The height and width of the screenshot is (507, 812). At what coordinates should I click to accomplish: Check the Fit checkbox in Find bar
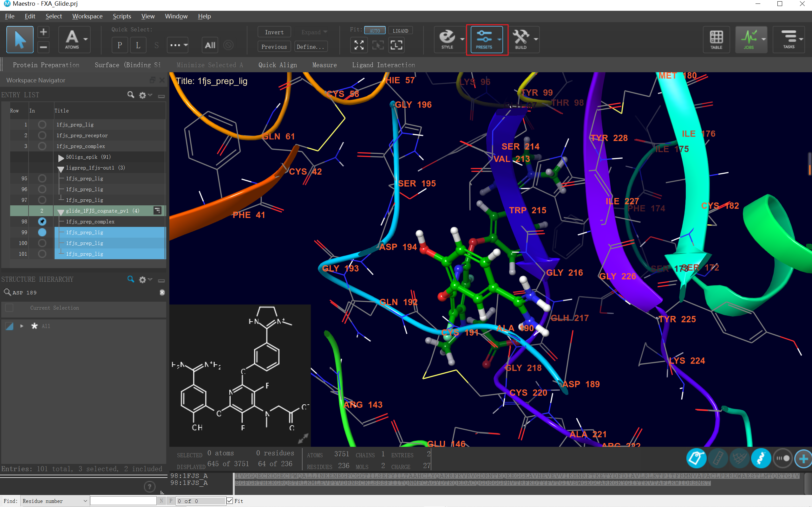click(x=230, y=501)
